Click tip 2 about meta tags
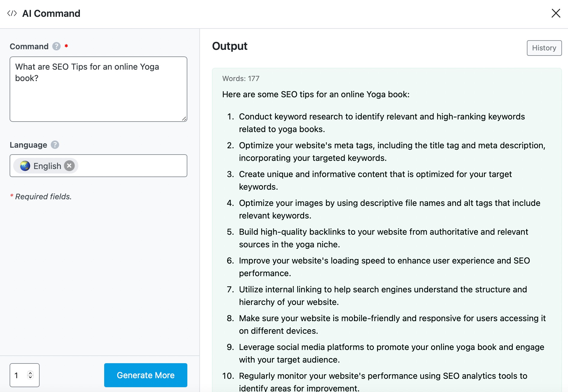Image resolution: width=568 pixels, height=392 pixels. pos(392,152)
